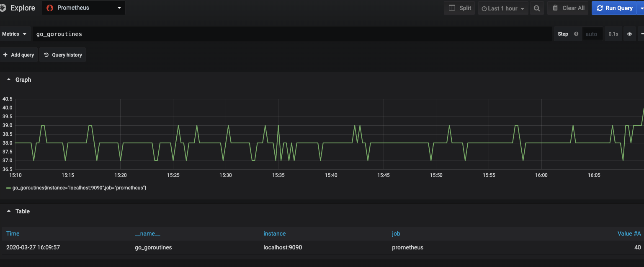Click the remove query minus icon
Screen dimensions: 644x267
pos(641,34)
